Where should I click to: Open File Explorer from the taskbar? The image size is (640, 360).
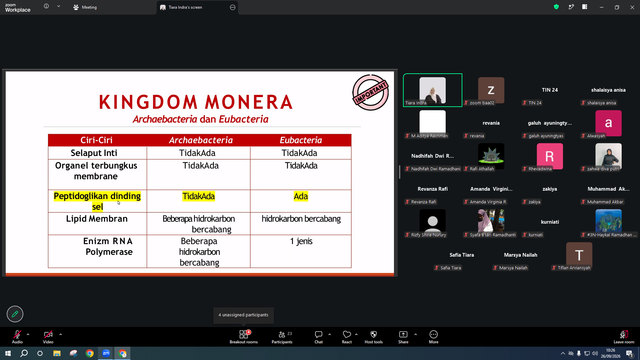[57, 353]
